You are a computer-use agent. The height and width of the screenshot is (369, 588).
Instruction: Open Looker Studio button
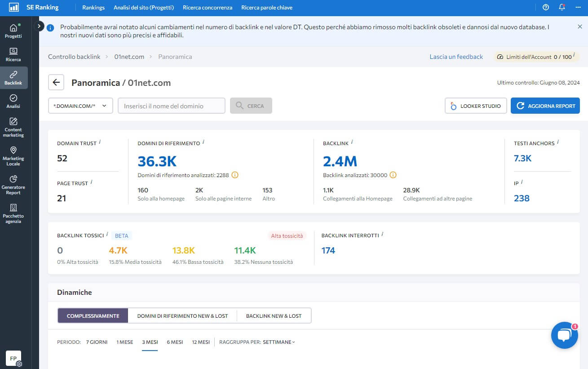(x=476, y=106)
